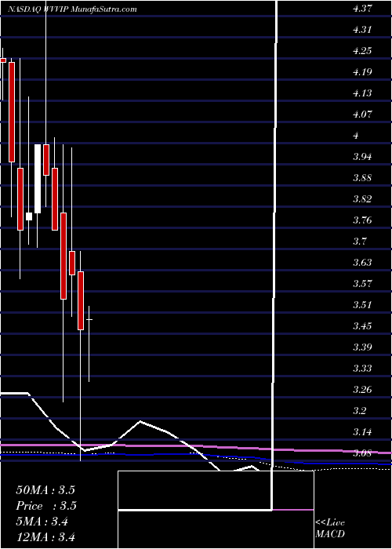Click the 3.45 price axis label
This screenshot has width=392, height=549.
[362, 326]
